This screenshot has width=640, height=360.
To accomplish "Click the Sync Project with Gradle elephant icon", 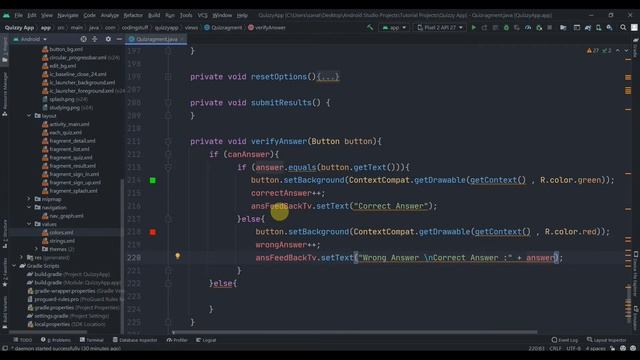I will coord(588,27).
